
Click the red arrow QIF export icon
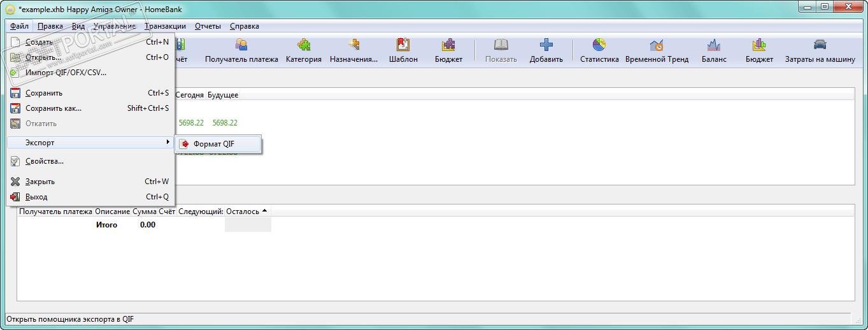pos(185,144)
